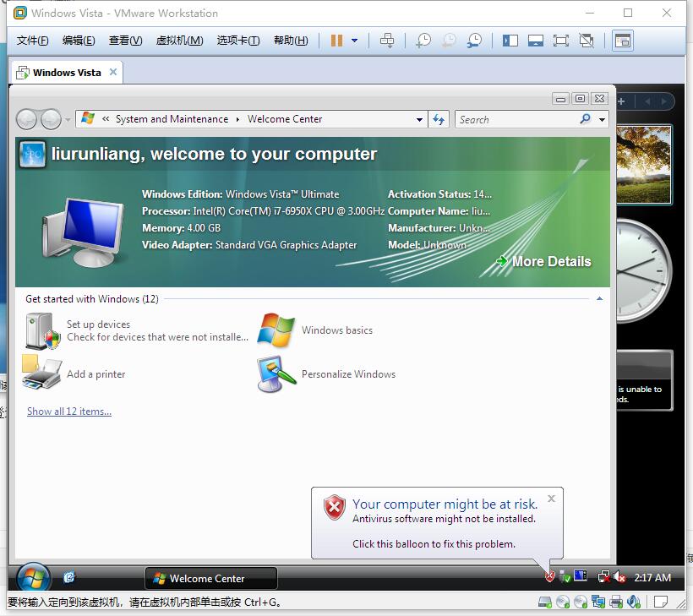This screenshot has height=616, width=693.
Task: Open Windows basics item
Action: point(315,330)
